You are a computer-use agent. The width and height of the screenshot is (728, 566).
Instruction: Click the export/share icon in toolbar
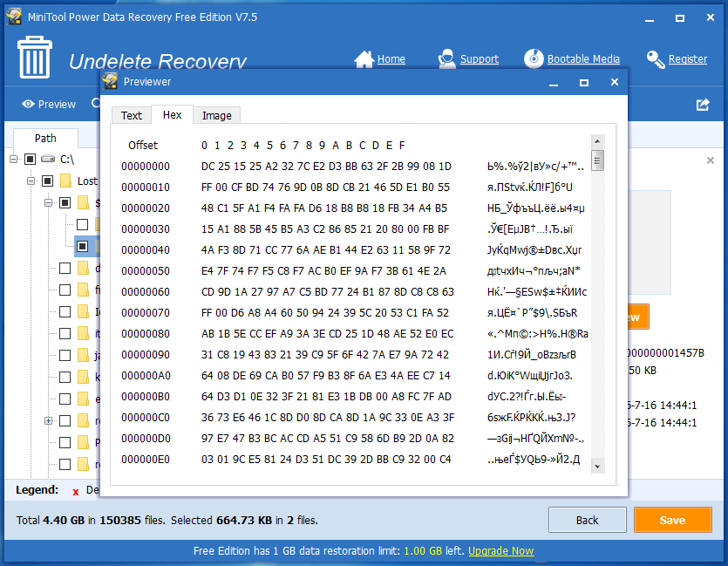click(x=703, y=105)
